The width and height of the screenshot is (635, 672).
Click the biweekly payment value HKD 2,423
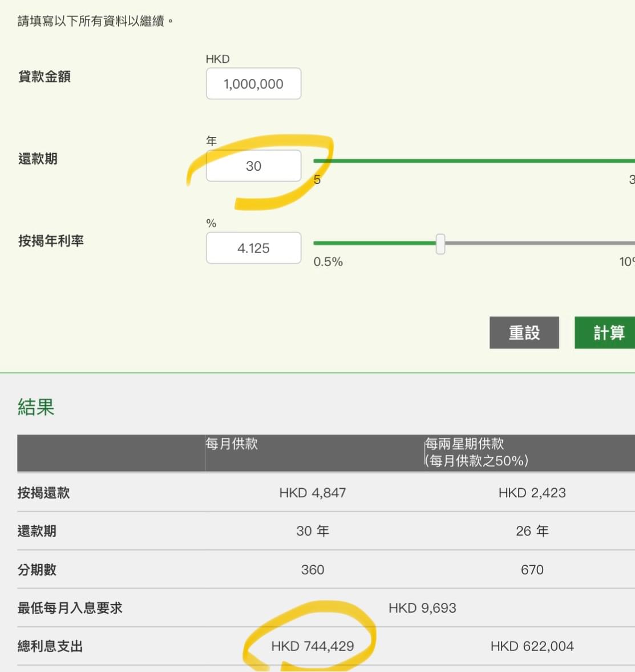tap(532, 493)
